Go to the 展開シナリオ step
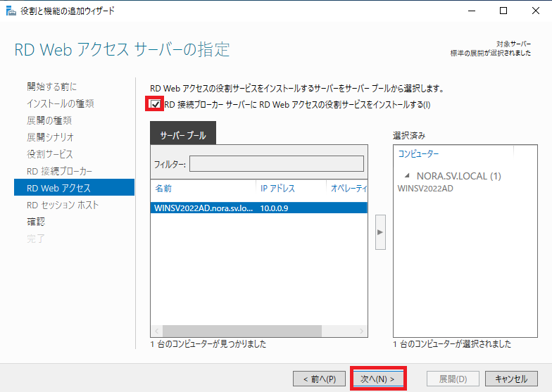Viewport: 552px width, 392px height. (x=51, y=137)
